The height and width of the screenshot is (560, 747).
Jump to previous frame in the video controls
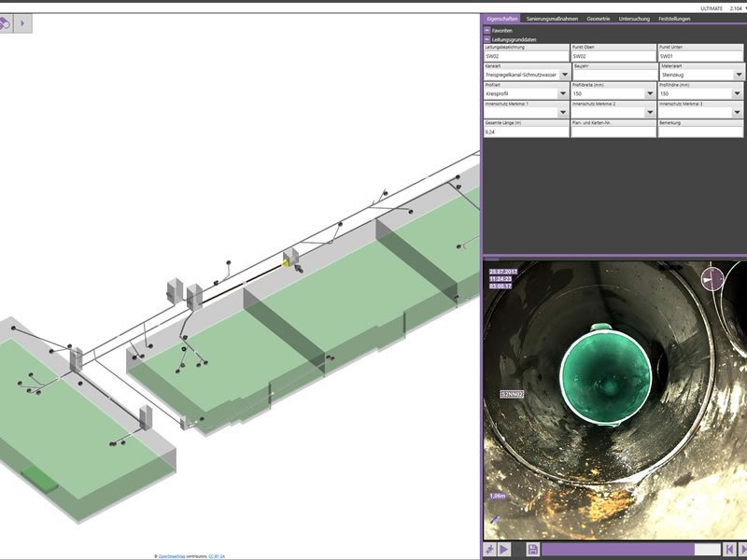click(x=730, y=550)
